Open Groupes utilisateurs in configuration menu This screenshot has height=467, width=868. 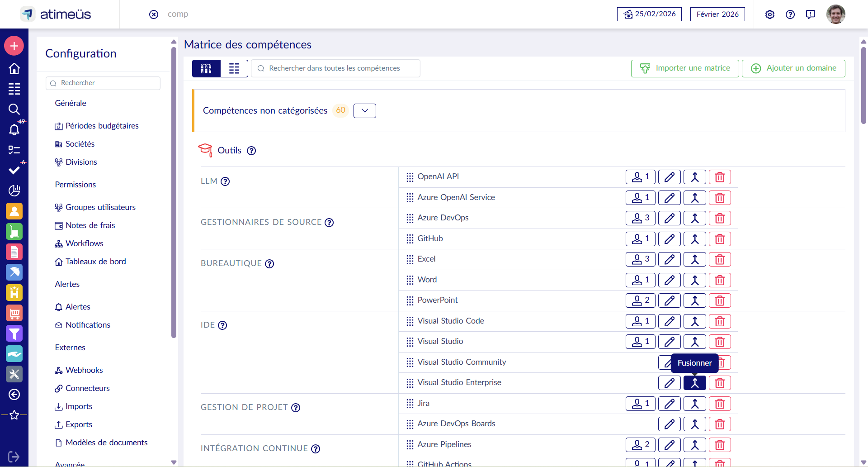point(100,207)
